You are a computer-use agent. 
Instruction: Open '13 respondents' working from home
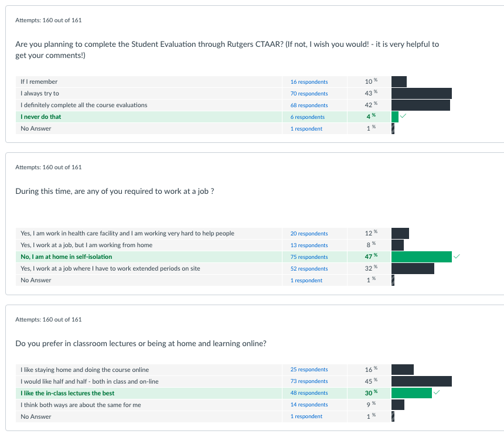309,245
